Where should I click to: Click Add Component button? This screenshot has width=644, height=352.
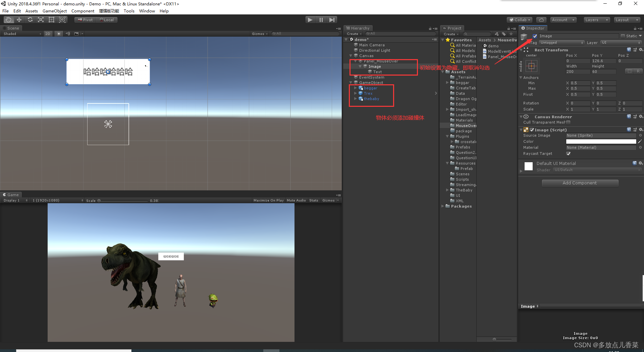pos(580,183)
